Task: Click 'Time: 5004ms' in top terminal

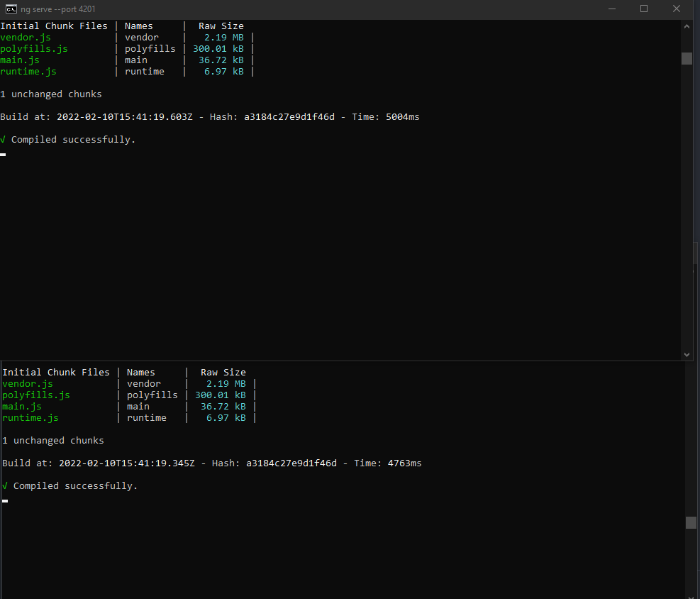Action: point(386,117)
